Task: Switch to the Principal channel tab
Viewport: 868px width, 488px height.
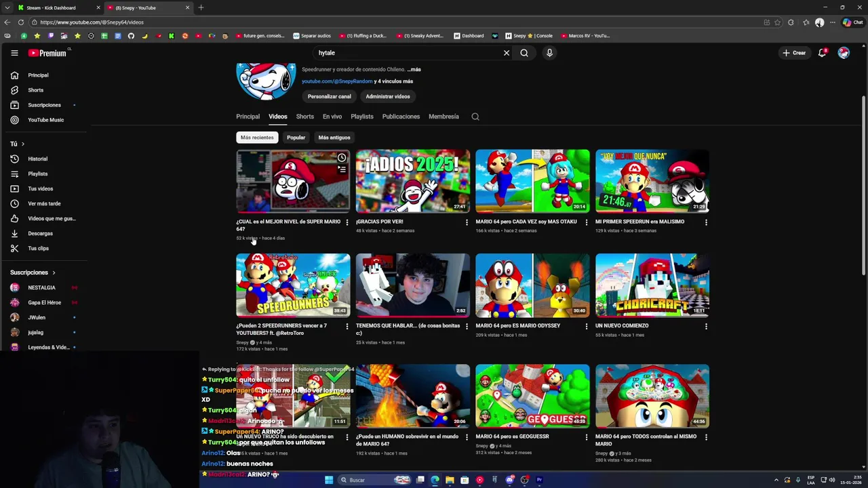Action: [x=248, y=117]
